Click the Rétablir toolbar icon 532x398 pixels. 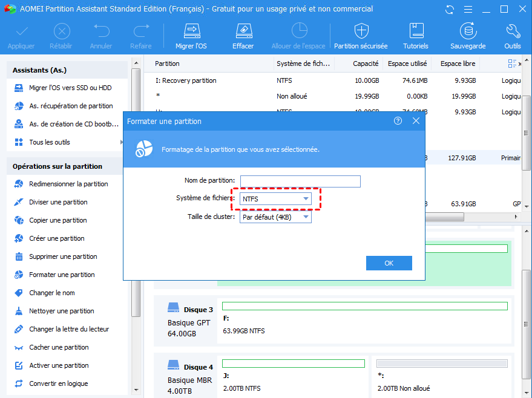point(61,31)
